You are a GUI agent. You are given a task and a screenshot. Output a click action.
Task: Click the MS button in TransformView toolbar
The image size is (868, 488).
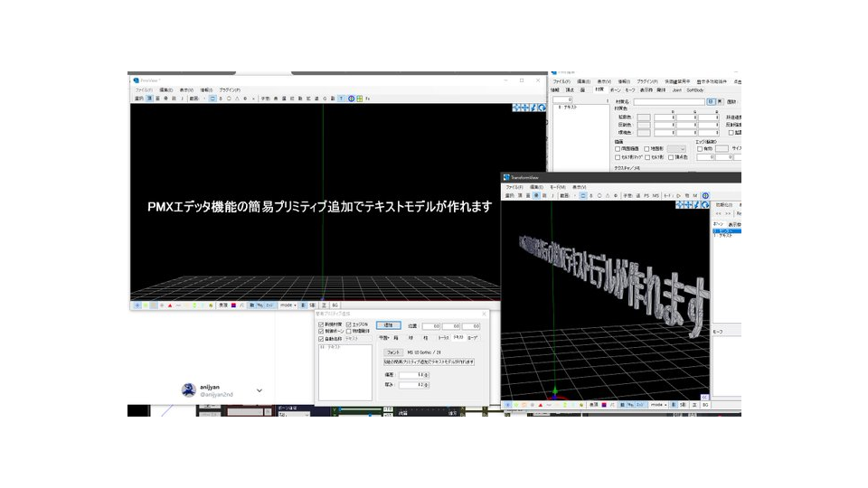[x=656, y=196]
